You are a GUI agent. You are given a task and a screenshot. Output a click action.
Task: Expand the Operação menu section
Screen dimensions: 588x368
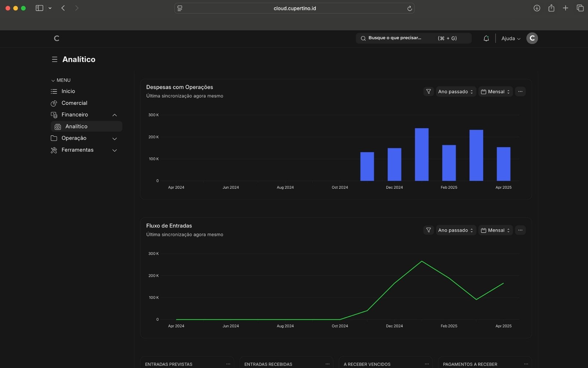[x=114, y=138]
